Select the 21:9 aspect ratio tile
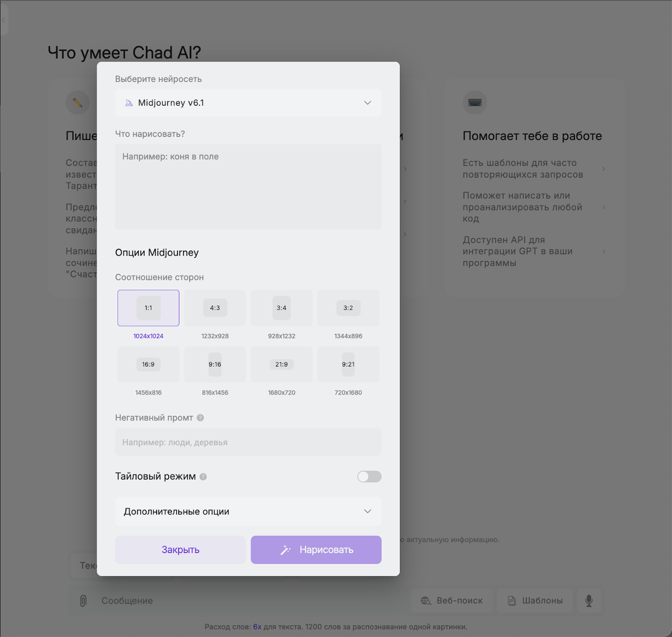672x637 pixels. [x=282, y=364]
